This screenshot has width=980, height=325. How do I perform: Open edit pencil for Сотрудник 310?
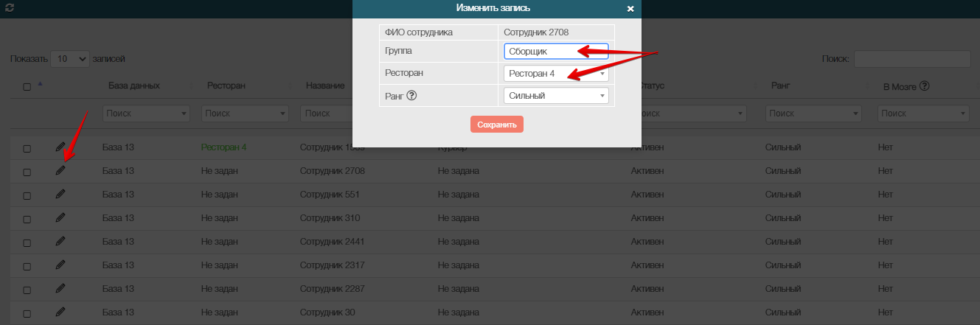60,218
